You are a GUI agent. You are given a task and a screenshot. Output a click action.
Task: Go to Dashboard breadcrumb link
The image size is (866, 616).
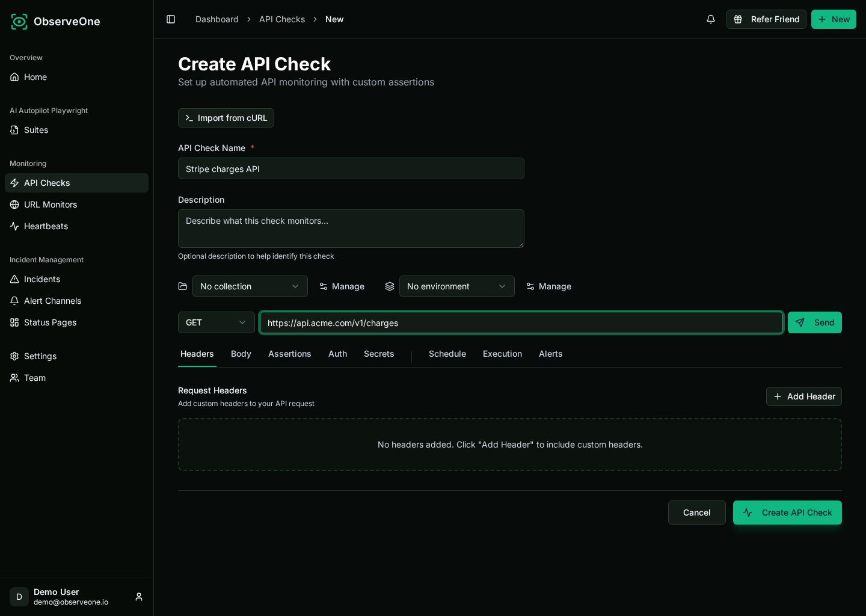point(217,19)
